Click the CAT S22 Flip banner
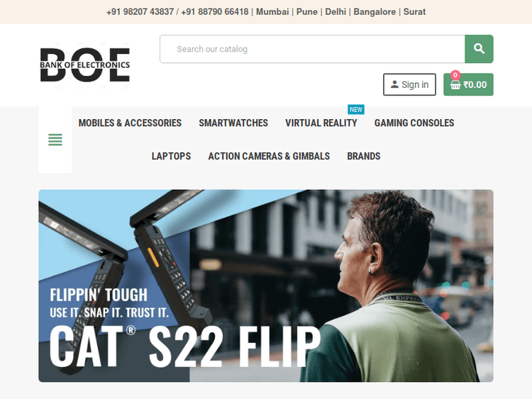The image size is (532, 399). click(266, 286)
